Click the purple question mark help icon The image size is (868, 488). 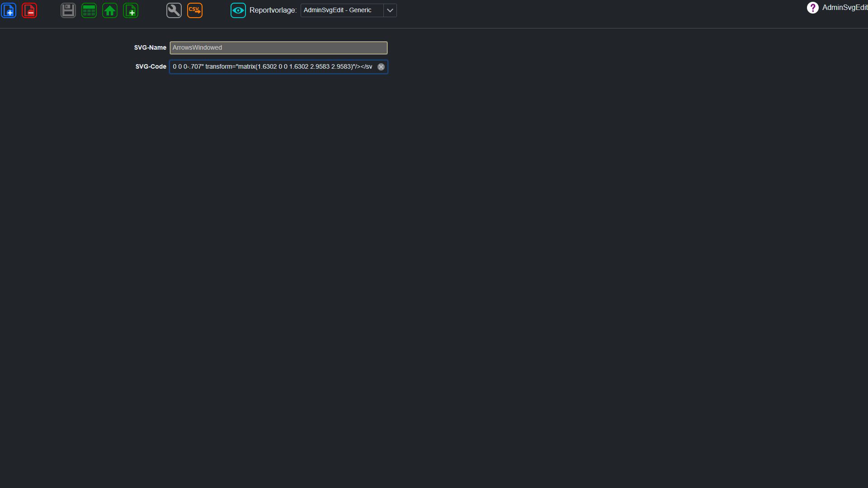[812, 8]
